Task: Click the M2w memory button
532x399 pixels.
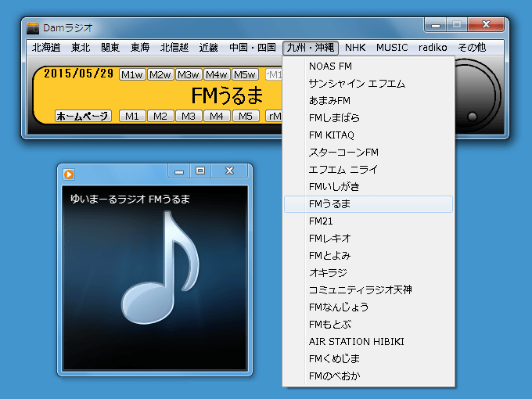Action: [160, 74]
